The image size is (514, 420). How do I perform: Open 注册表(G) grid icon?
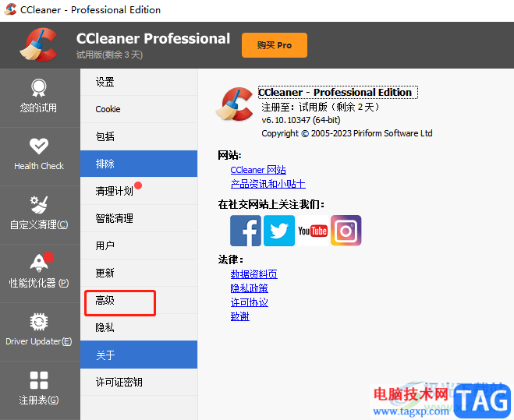39,380
